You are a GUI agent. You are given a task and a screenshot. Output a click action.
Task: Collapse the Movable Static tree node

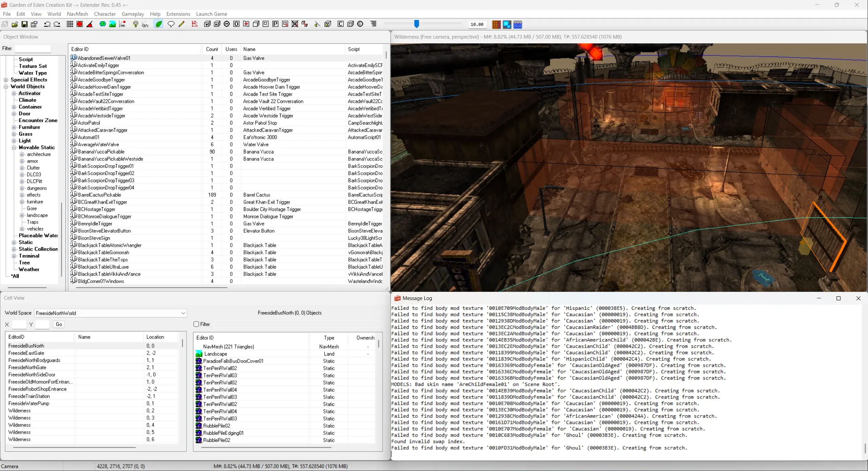(14, 148)
